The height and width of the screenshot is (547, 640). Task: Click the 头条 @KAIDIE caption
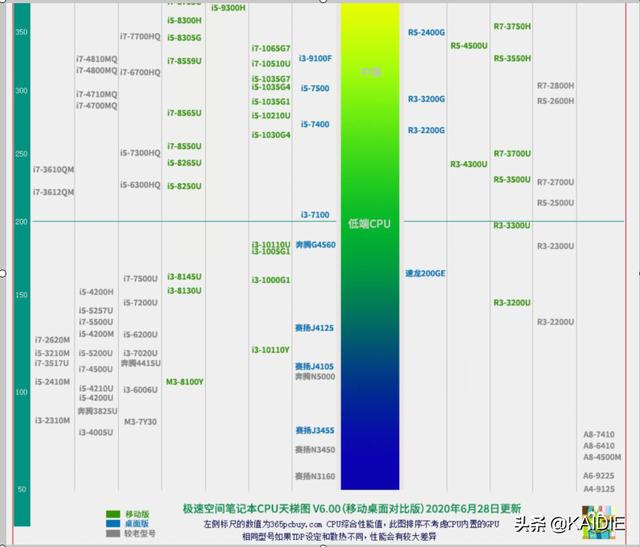[569, 524]
